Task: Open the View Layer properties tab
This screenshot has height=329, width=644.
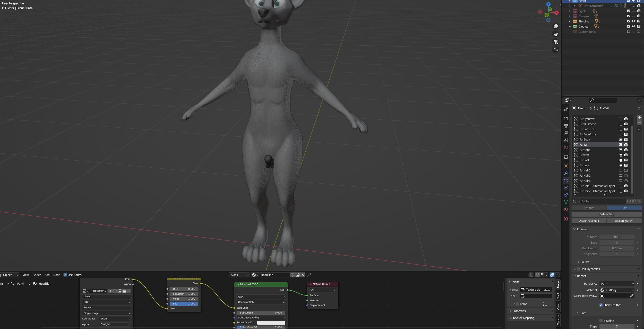Action: pos(566,133)
